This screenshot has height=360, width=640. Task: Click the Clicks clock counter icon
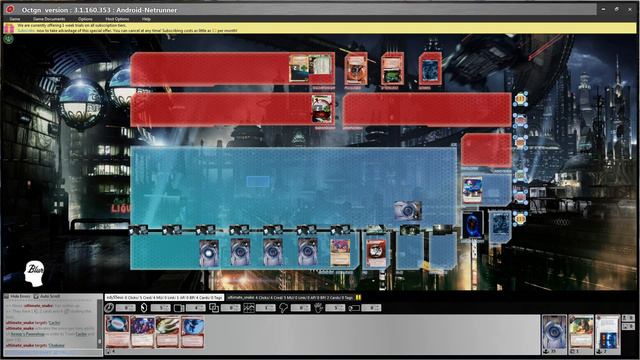pyautogui.click(x=109, y=308)
